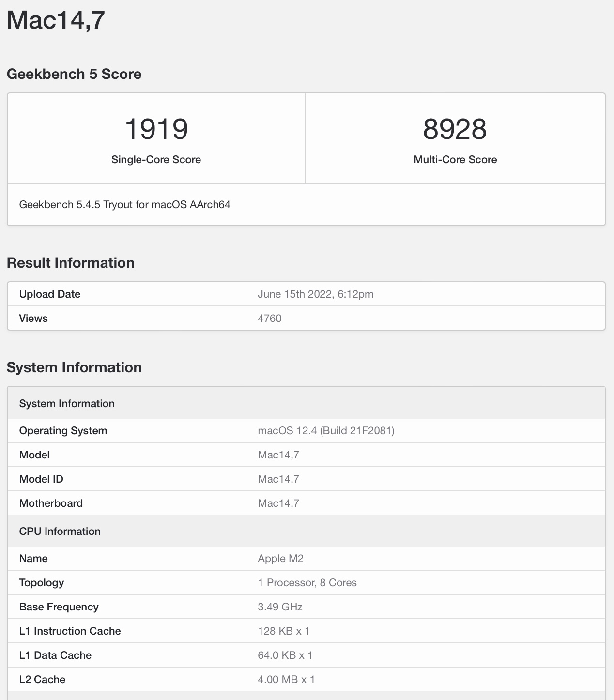Viewport: 614px width, 700px height.
Task: Click the Views count 4760
Action: click(270, 319)
